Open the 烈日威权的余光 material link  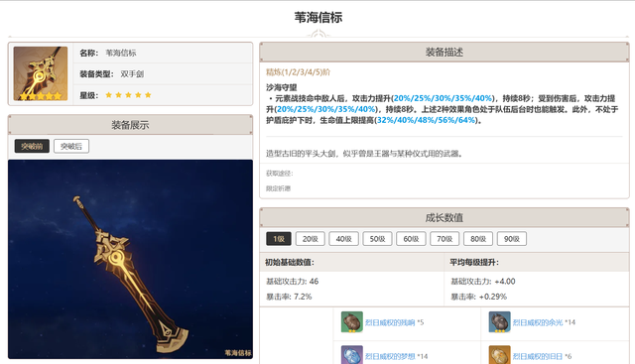coord(538,322)
